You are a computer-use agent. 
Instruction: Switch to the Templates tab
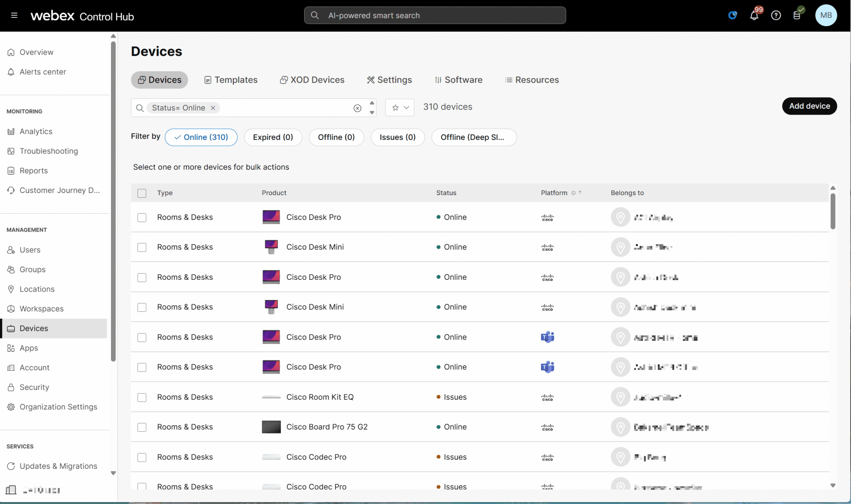[x=231, y=80]
